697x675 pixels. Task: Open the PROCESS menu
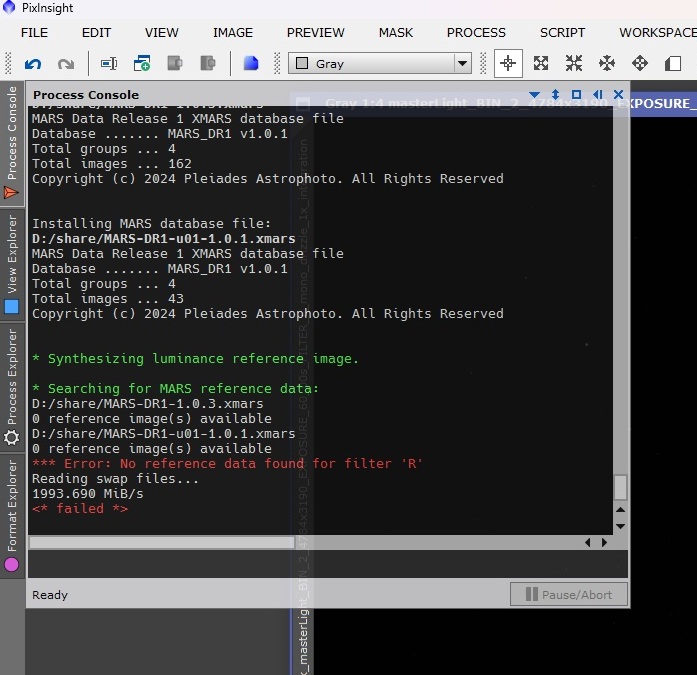tap(476, 33)
